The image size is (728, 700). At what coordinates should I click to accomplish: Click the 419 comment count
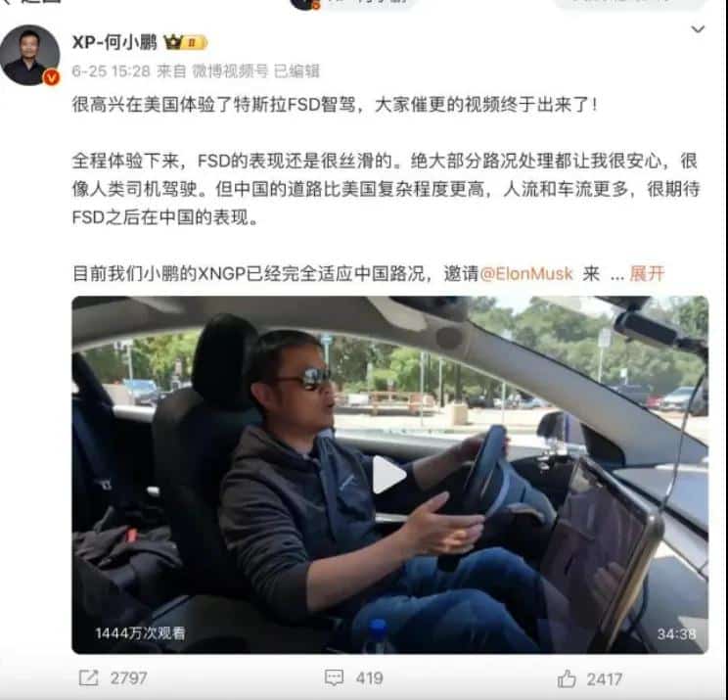[369, 678]
